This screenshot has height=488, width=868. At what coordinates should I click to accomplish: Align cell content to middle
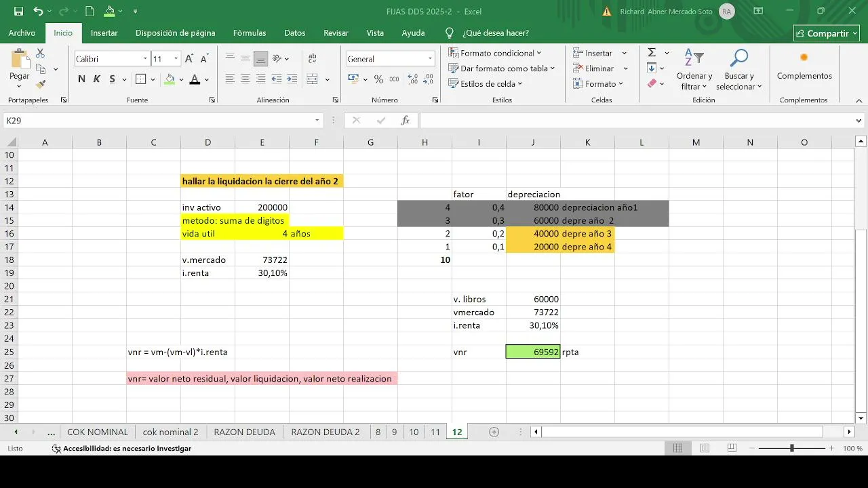pyautogui.click(x=245, y=58)
